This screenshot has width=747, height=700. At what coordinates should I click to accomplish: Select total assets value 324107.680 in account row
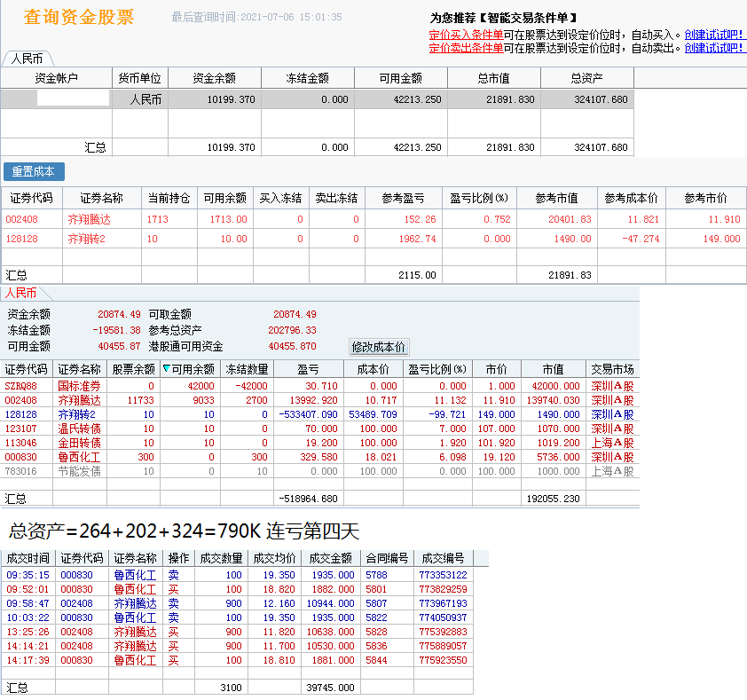[x=601, y=99]
